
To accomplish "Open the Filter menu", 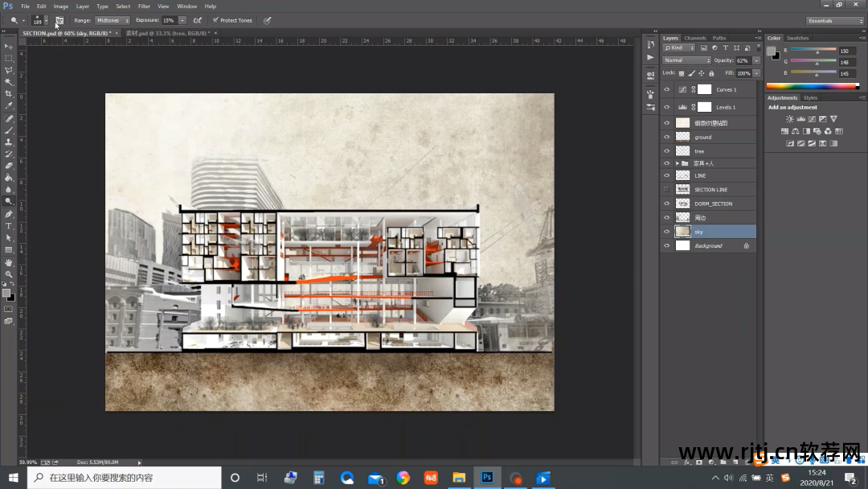I will (x=144, y=6).
